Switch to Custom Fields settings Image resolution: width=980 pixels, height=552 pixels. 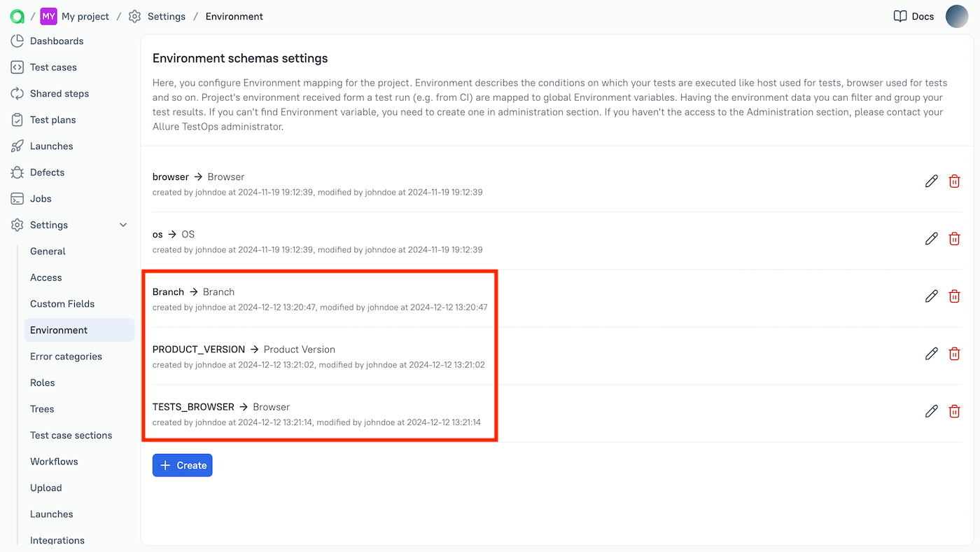(62, 303)
